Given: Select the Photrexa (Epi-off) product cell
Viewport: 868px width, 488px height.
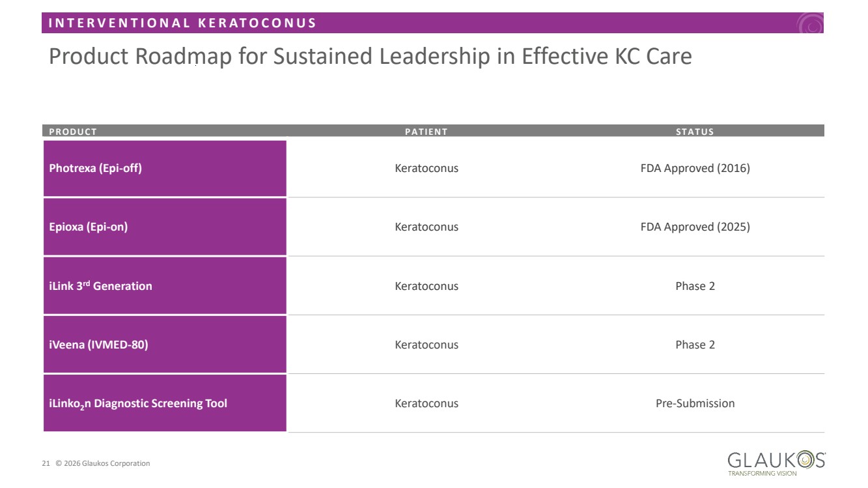Looking at the screenshot, I should pyautogui.click(x=165, y=168).
